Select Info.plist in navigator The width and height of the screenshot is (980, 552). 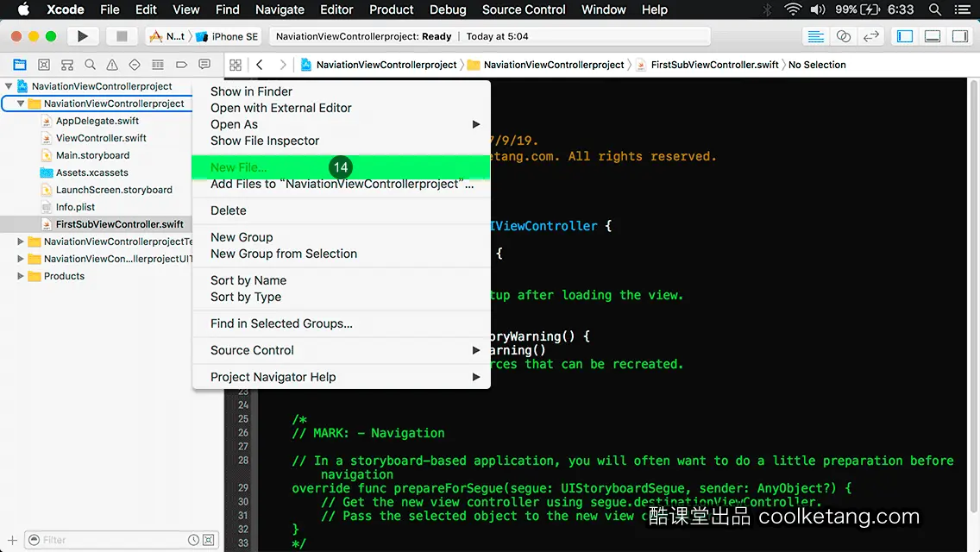75,207
